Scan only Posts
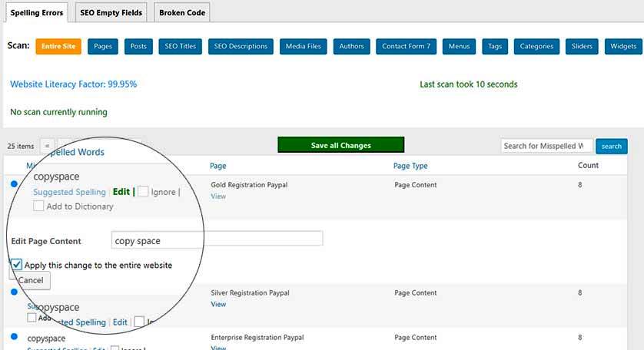 [138, 46]
